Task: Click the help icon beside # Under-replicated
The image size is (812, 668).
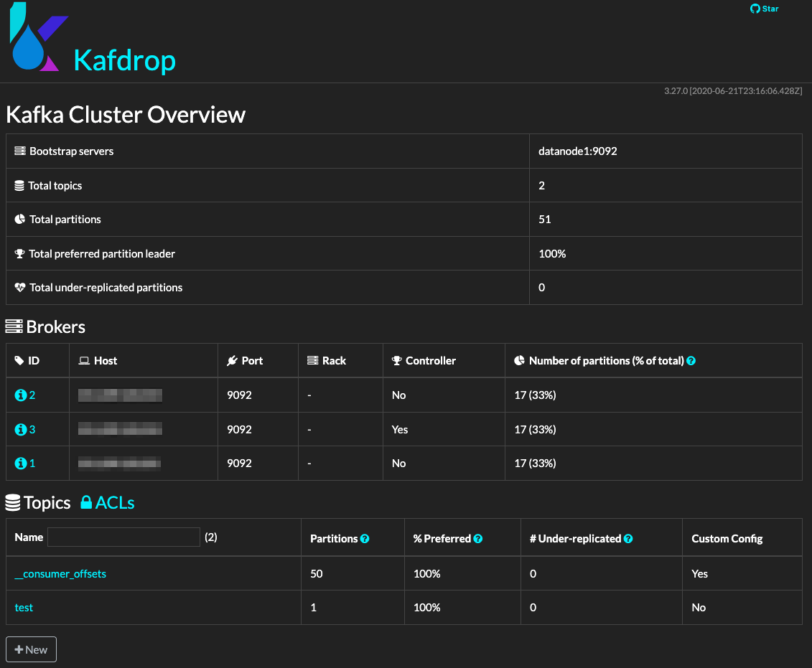Action: (x=628, y=539)
